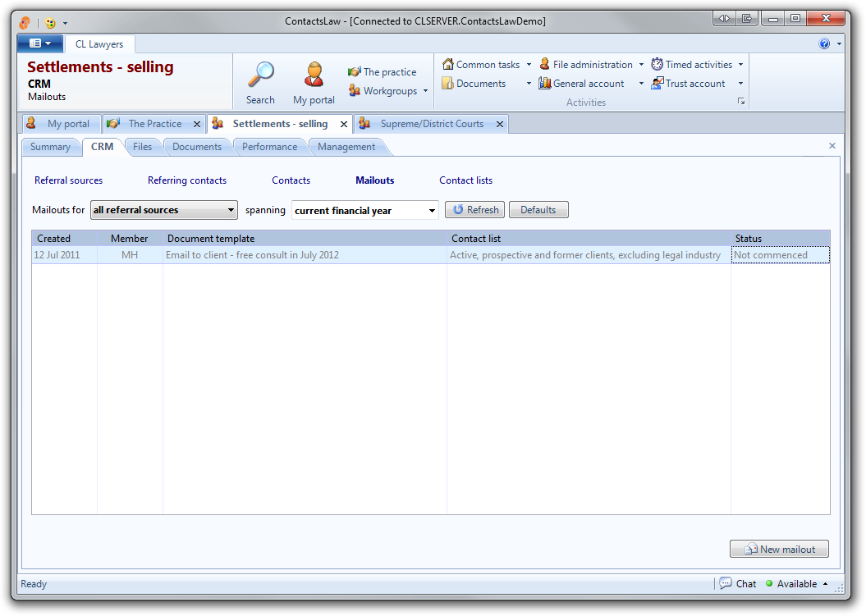866x616 pixels.
Task: Sort by Contact list column header
Action: (x=589, y=239)
